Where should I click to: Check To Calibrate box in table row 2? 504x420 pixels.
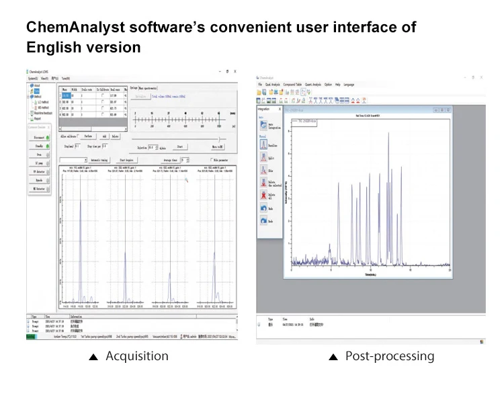tap(103, 101)
